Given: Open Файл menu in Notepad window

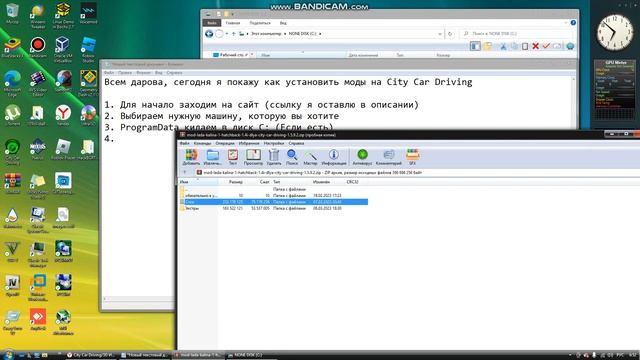Looking at the screenshot, I should (109, 73).
